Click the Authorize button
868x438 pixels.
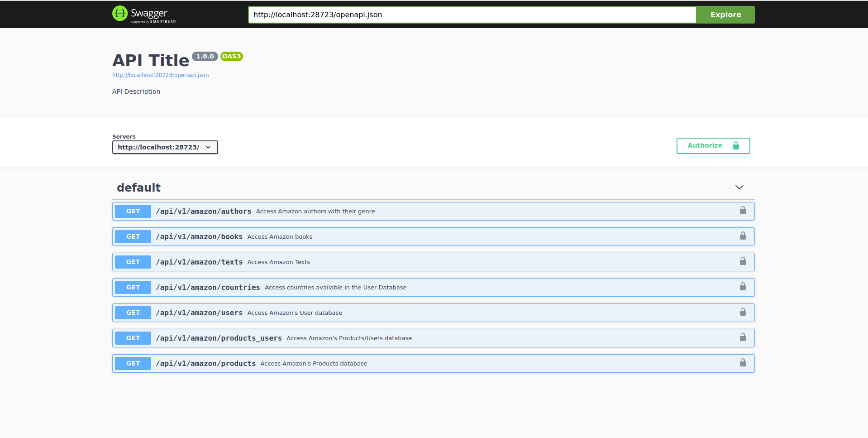(x=713, y=146)
